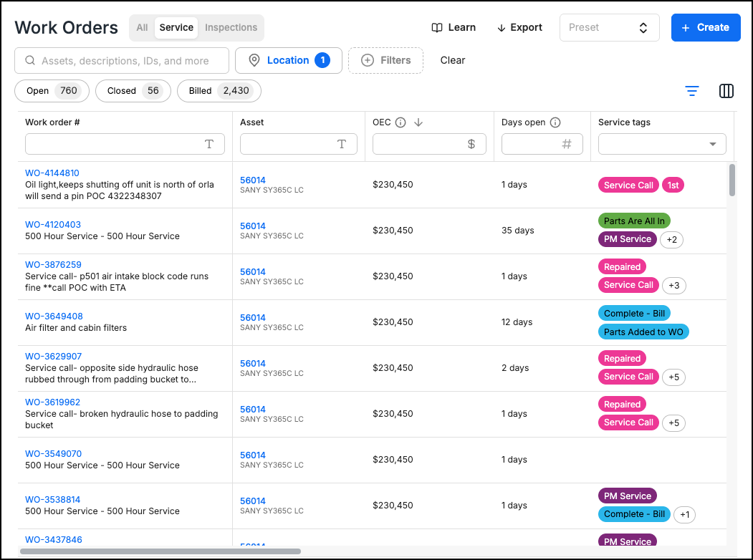
Task: Switch to the Service tab
Action: click(176, 28)
